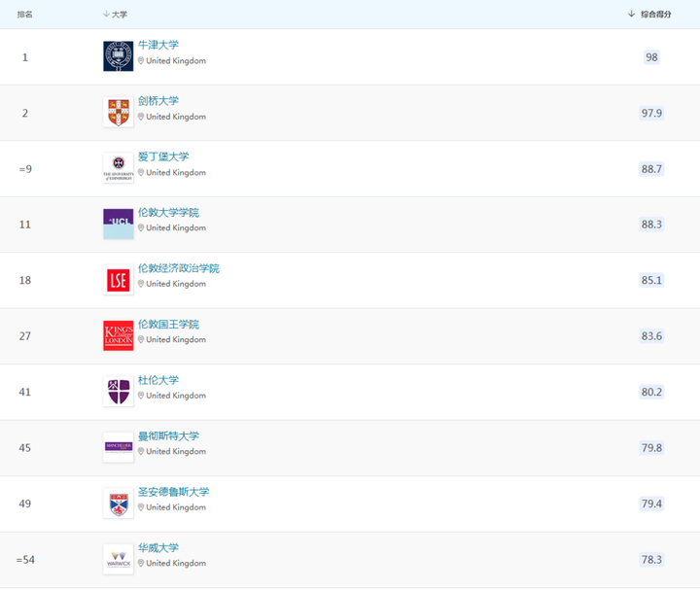The image size is (700, 590).
Task: Click location pin icon under 剑桥大学
Action: (141, 117)
